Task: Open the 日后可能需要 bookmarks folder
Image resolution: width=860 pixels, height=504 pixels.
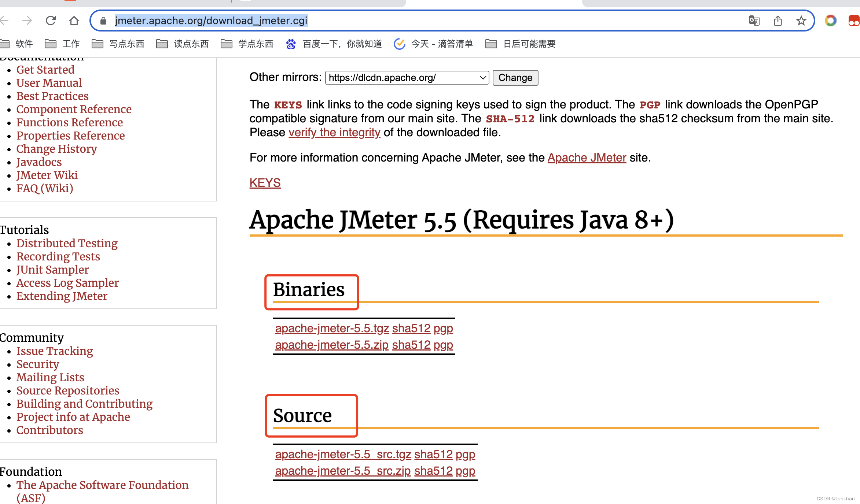Action: click(520, 44)
